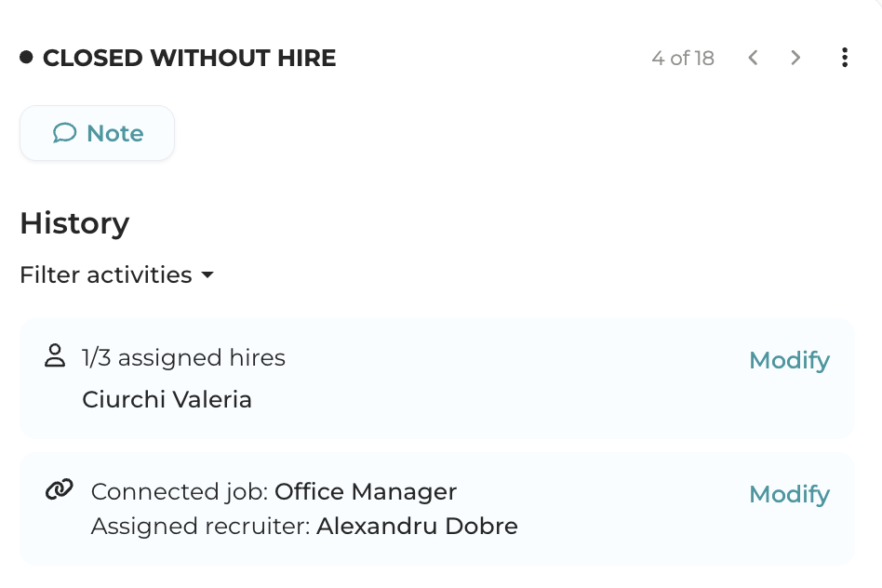The width and height of the screenshot is (882, 588).
Task: Click recruiter name Alexandru Dobre
Action: [x=417, y=526]
